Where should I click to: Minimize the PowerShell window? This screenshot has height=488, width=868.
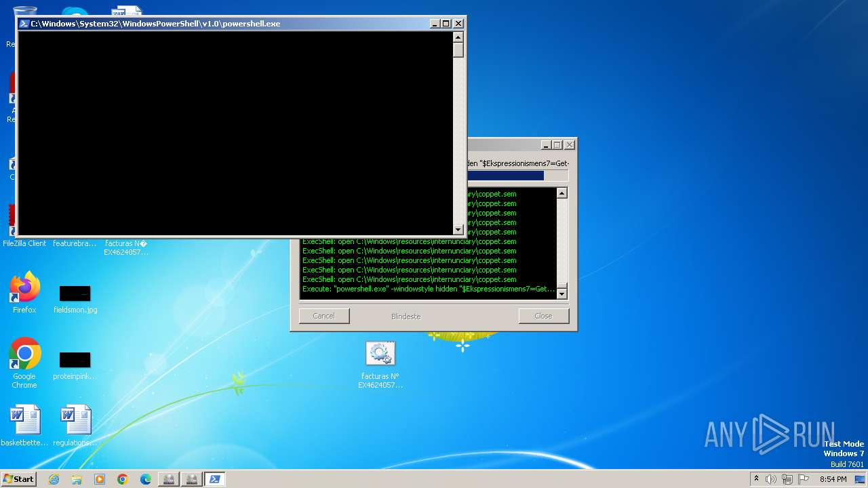(x=435, y=24)
